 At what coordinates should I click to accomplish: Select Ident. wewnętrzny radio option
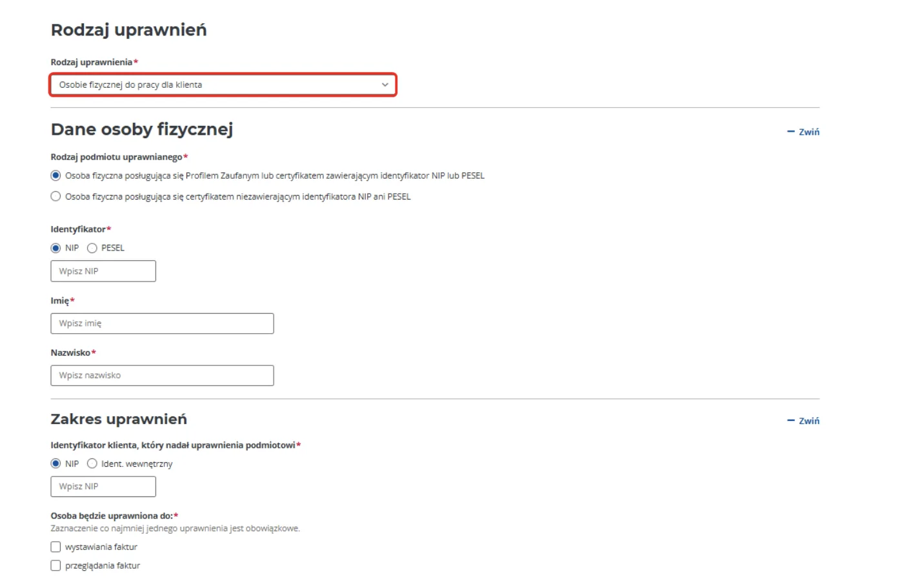92,464
